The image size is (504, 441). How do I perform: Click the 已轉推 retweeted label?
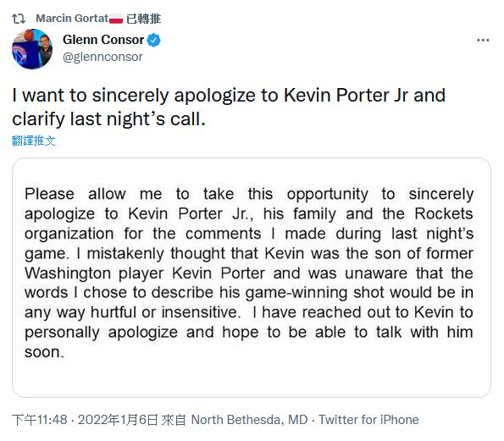tap(143, 19)
